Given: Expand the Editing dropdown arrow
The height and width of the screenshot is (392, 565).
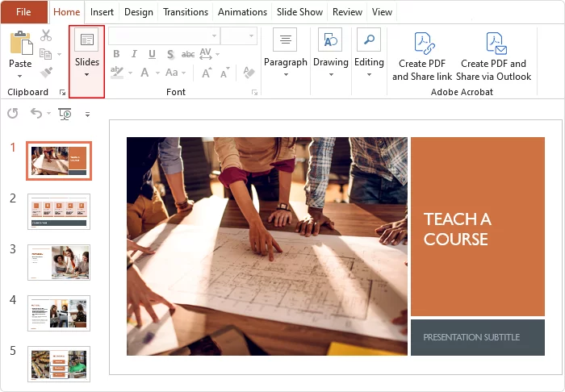Looking at the screenshot, I should click(369, 74).
